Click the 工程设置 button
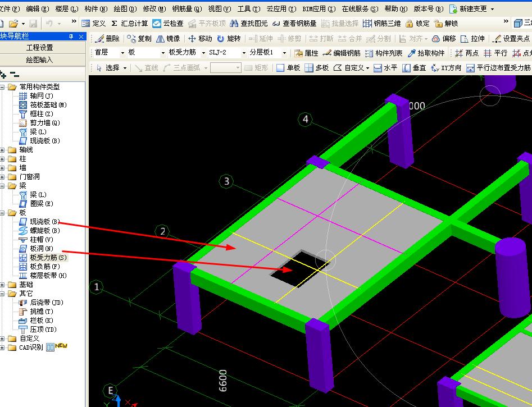532x407 pixels. (40, 48)
